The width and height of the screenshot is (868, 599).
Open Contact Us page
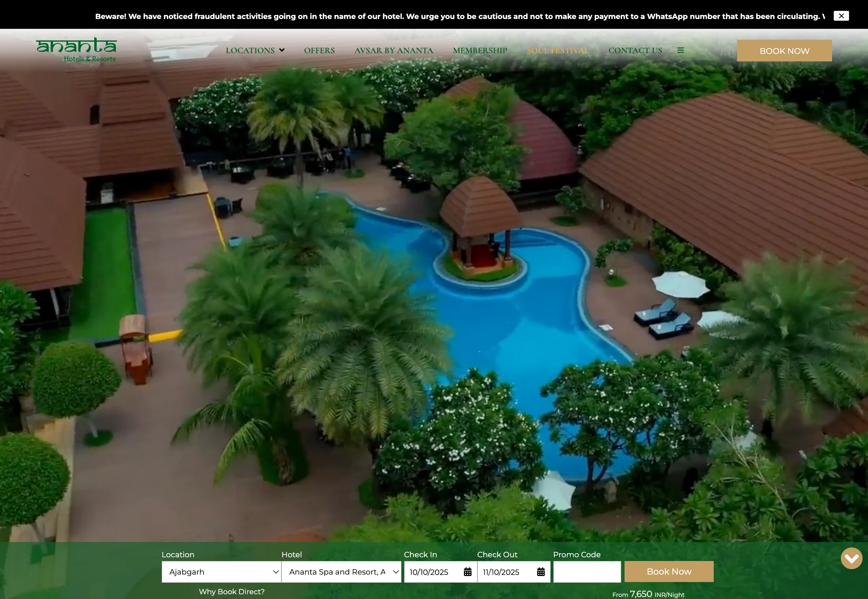click(635, 50)
